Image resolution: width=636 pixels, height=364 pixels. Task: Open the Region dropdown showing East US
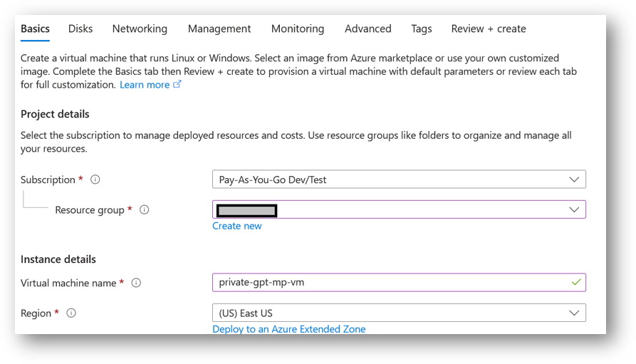(399, 313)
